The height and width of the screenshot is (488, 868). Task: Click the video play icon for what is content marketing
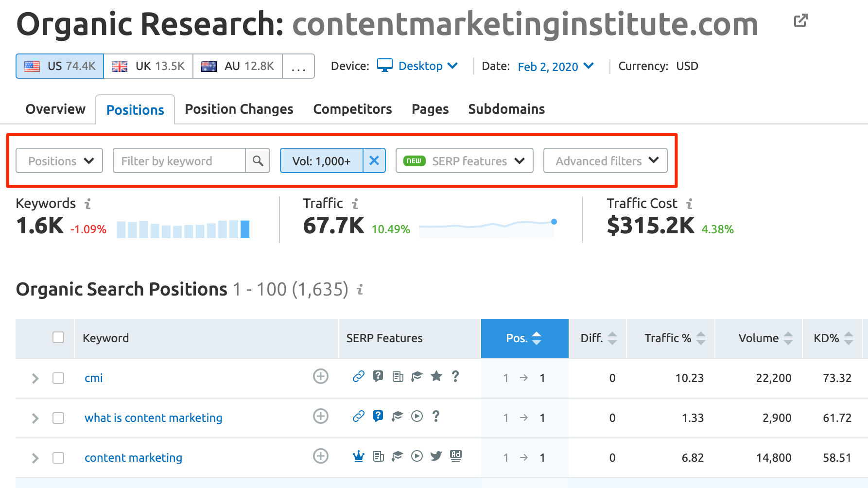coord(417,417)
